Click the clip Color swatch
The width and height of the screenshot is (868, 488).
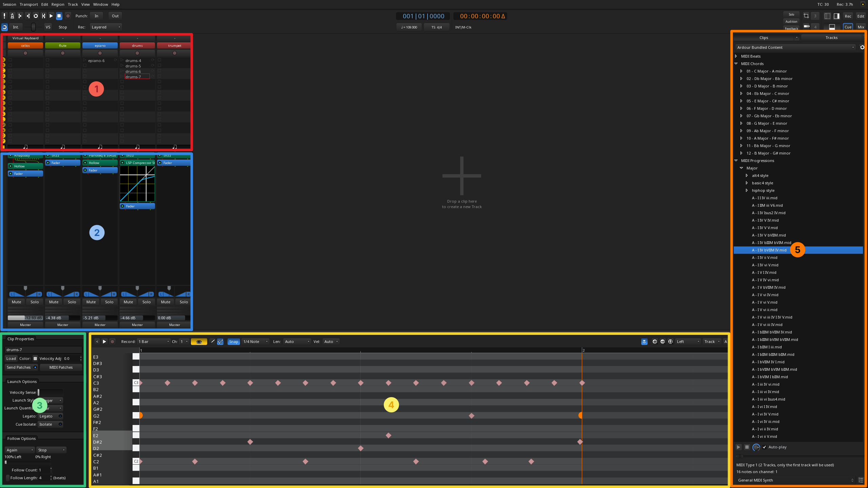tap(35, 359)
